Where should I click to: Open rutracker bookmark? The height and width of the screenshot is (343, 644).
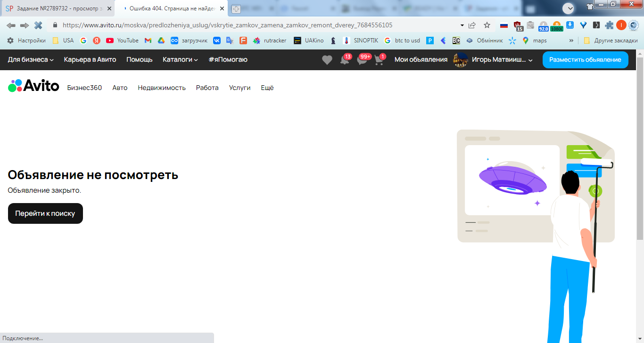(x=270, y=41)
